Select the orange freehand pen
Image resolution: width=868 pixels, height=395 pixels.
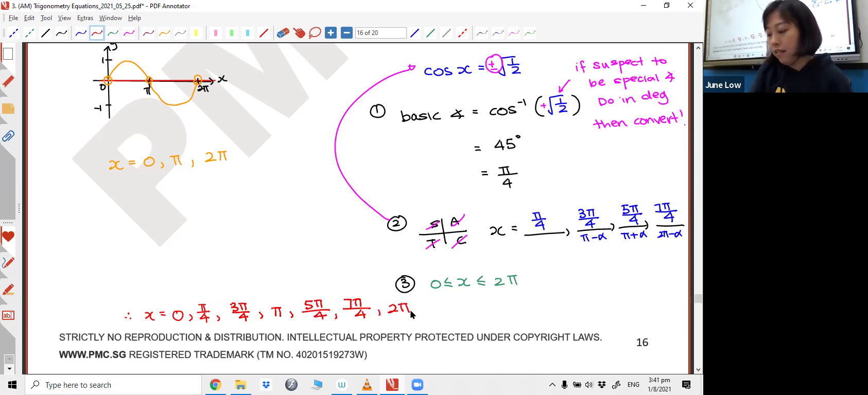pyautogui.click(x=164, y=33)
